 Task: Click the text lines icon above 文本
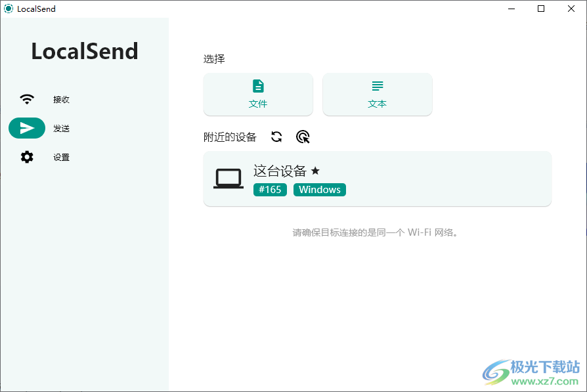(x=377, y=85)
